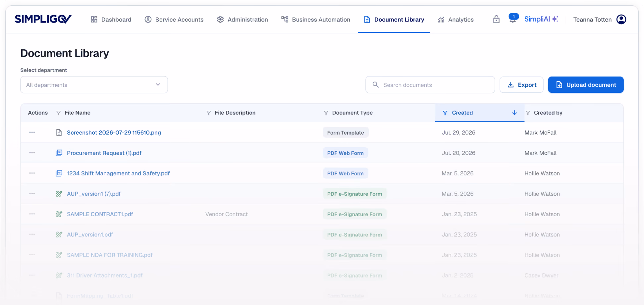Filter by File Name column icon
The width and height of the screenshot is (644, 305).
(58, 113)
